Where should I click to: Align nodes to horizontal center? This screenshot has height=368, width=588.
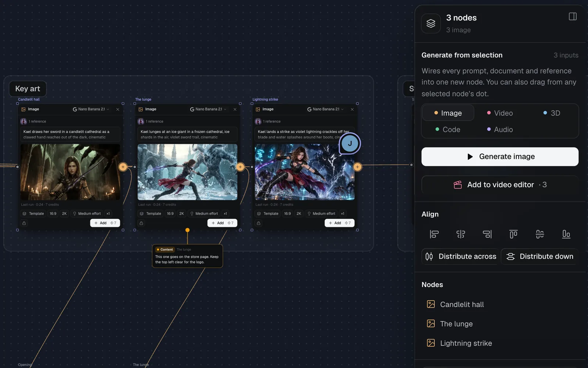[x=460, y=234]
